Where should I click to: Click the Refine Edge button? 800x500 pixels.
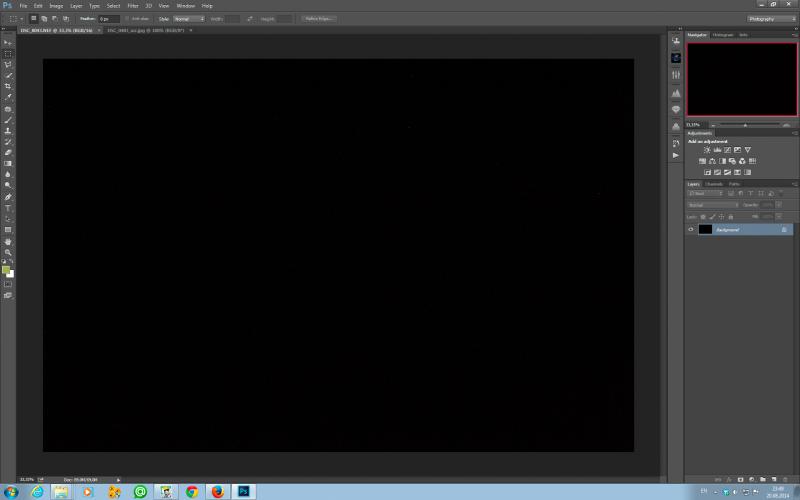tap(319, 19)
